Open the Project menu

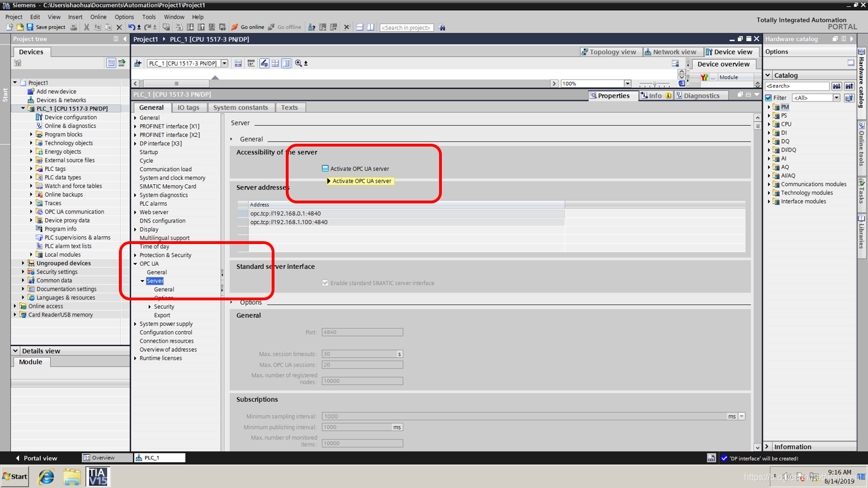click(14, 17)
